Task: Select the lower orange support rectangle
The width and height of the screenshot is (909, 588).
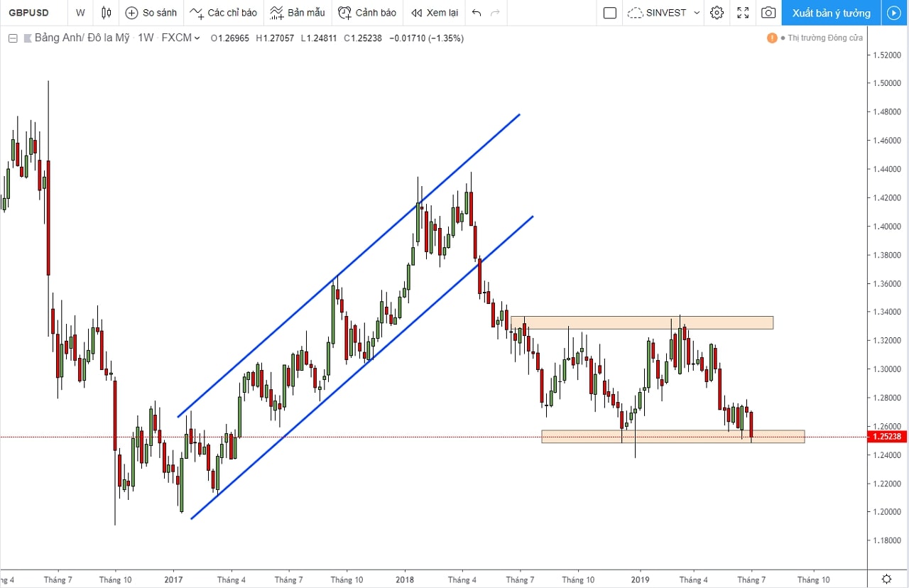Action: pyautogui.click(x=673, y=437)
